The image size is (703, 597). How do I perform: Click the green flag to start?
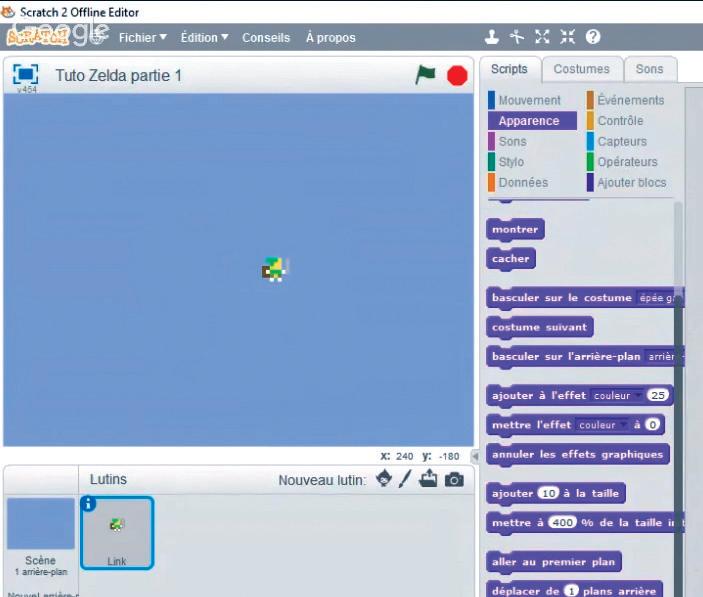pos(425,75)
